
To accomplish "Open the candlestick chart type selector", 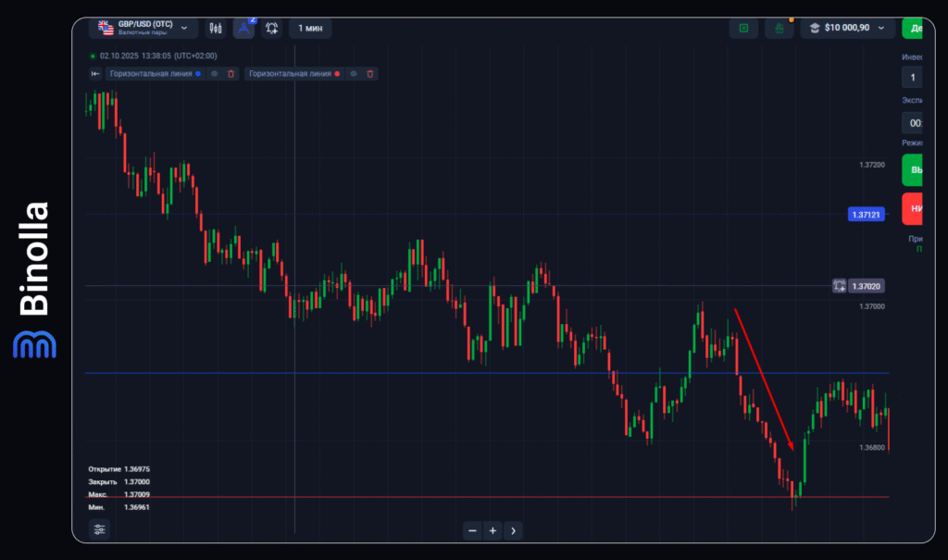I will point(216,29).
